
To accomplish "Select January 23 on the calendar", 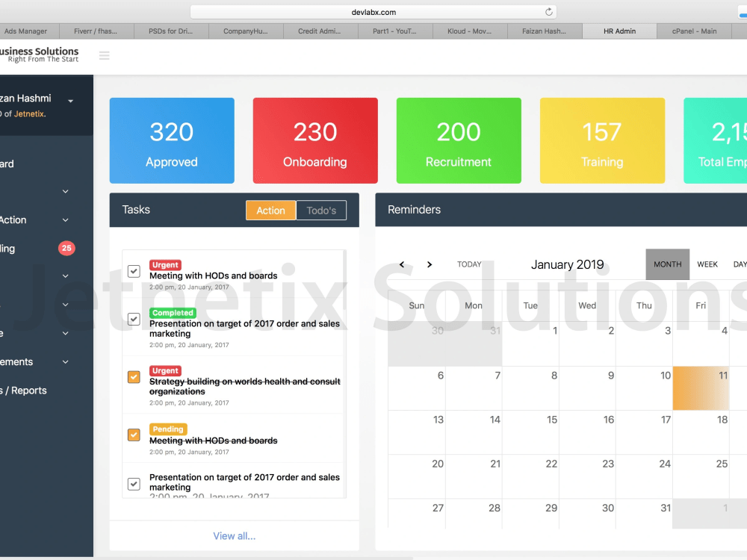I will 587,476.
